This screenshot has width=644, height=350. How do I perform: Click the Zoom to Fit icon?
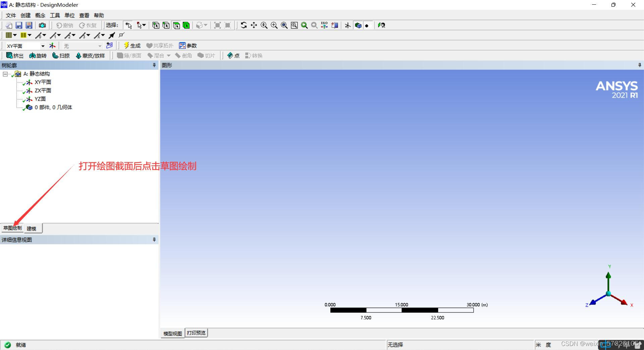[284, 25]
